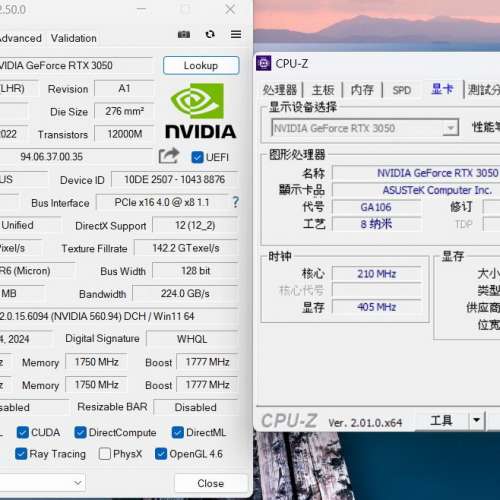Viewport: 500px width, 500px height.
Task: Close the GPU-Z window with X
Action: click(x=230, y=9)
